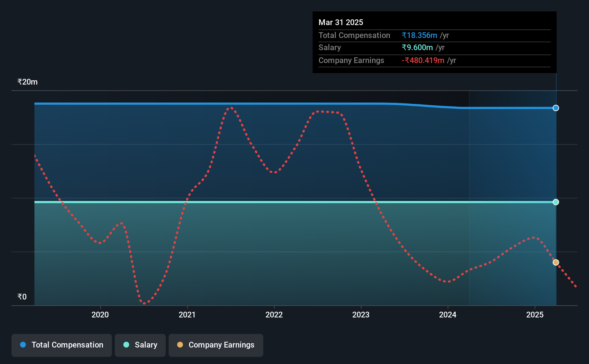Click the 2021 x-axis label
The image size is (589, 364).
[x=187, y=315]
